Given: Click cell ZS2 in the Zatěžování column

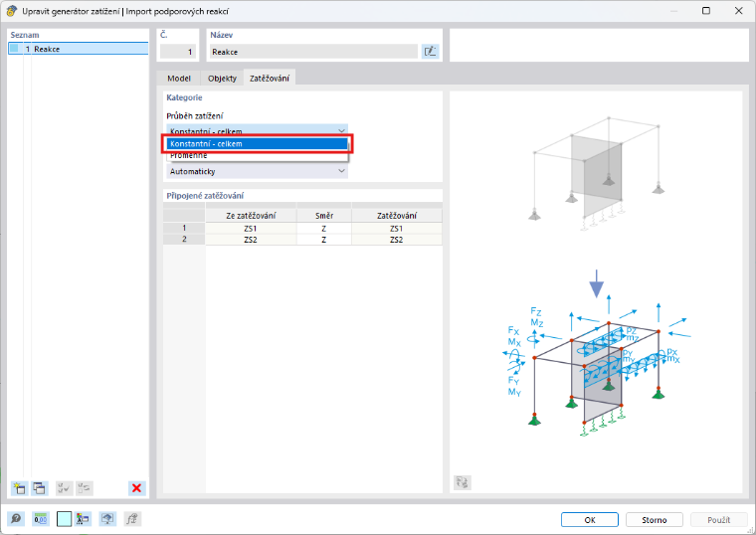Looking at the screenshot, I should click(397, 239).
